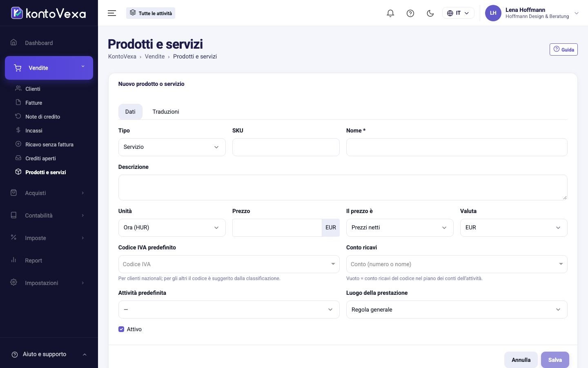Open the Guida help button
This screenshot has width=588, height=368.
[x=563, y=49]
